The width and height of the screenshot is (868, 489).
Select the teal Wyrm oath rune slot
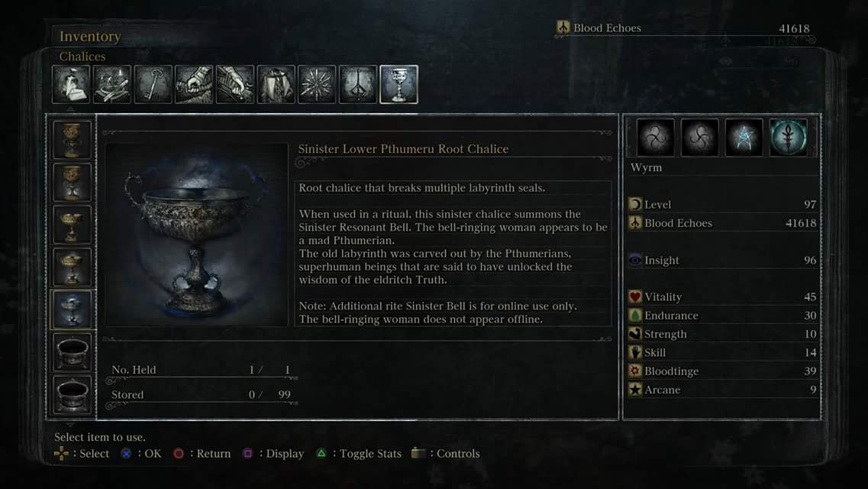(x=789, y=137)
